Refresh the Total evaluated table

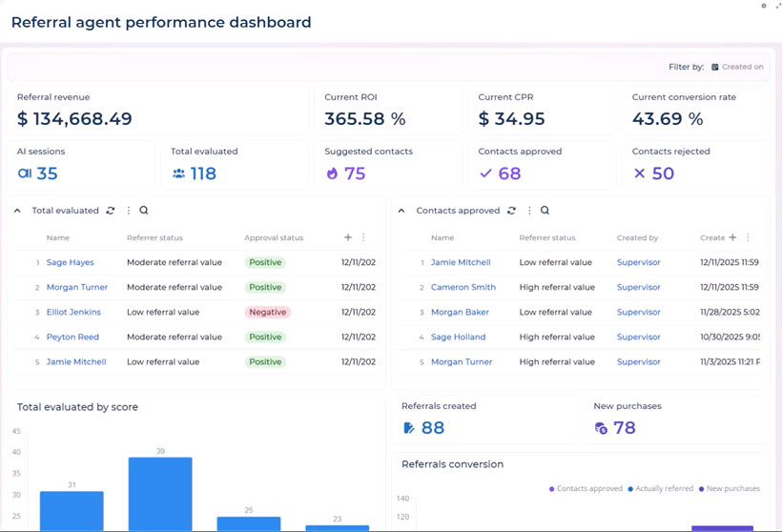click(111, 211)
